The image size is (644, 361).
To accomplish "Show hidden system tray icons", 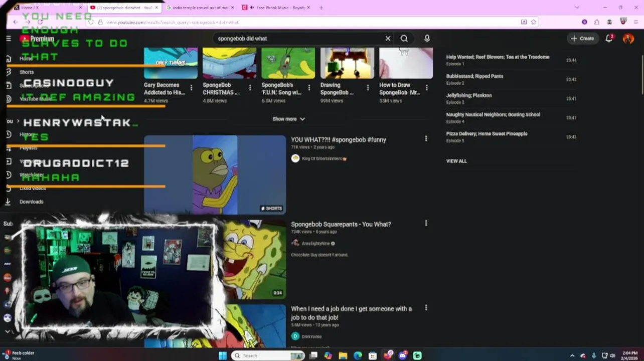I will tap(572, 355).
